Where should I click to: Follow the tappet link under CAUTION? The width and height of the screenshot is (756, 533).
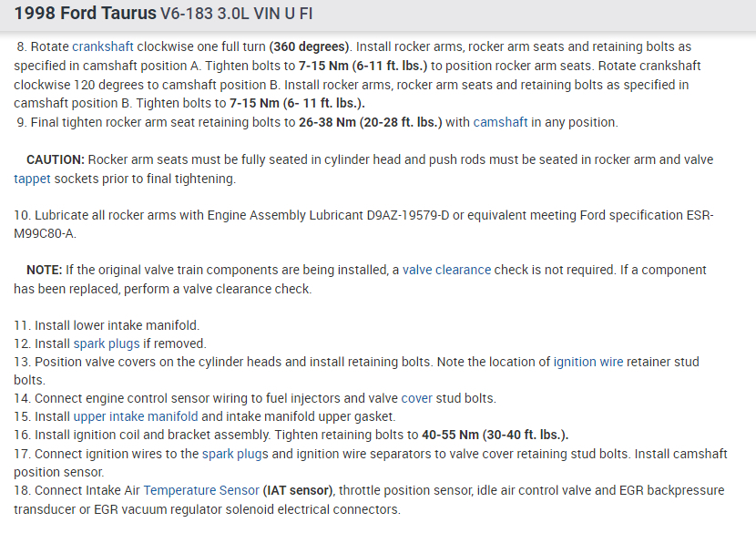click(x=35, y=179)
